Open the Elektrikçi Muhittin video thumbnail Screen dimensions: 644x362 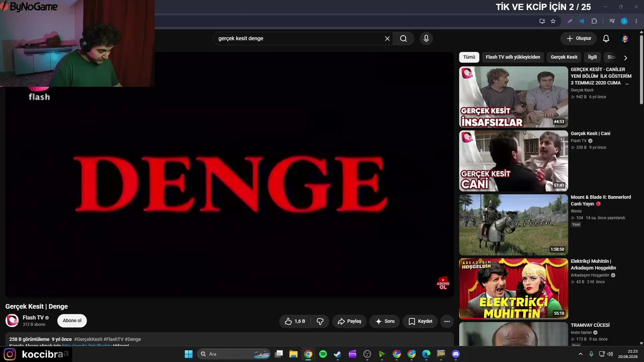point(514,289)
